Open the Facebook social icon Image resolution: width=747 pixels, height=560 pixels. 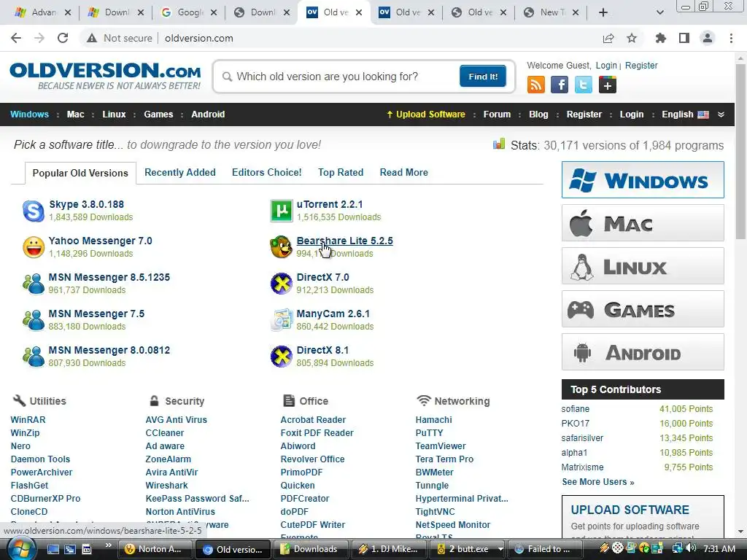pyautogui.click(x=560, y=85)
